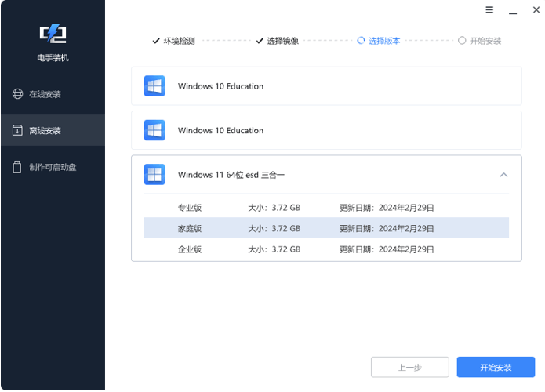Click the blue 开始安装 button
The height and width of the screenshot is (392, 545).
(x=496, y=367)
